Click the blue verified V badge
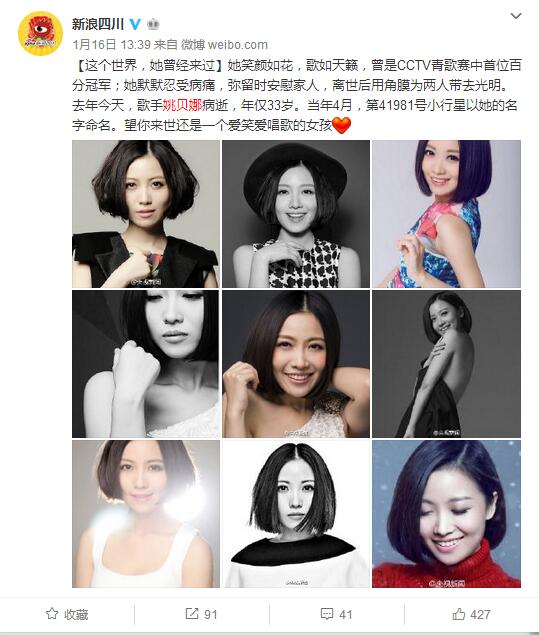539x635 pixels. tap(135, 25)
